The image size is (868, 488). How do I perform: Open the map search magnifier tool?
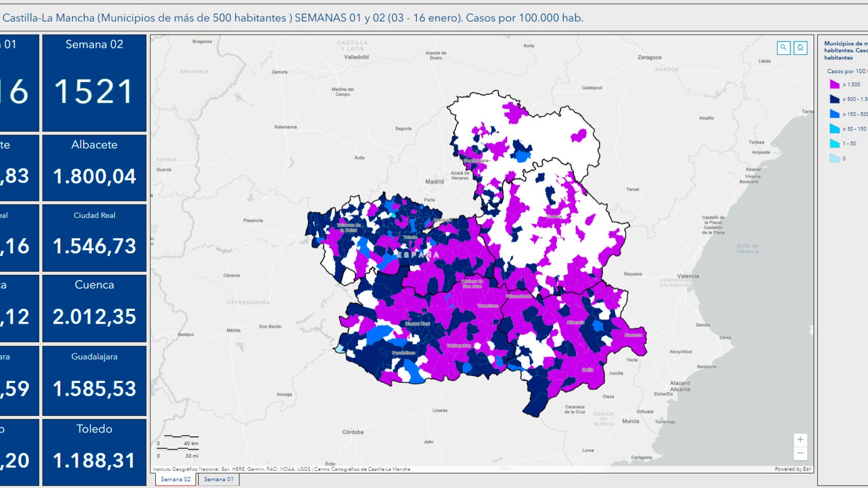783,47
